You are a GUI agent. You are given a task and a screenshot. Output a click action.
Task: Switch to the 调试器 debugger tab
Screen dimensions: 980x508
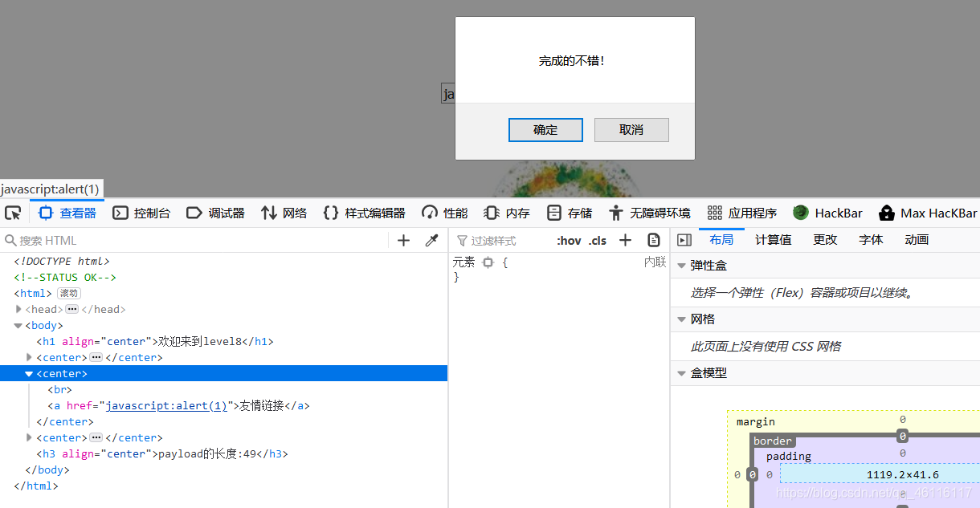click(x=215, y=213)
